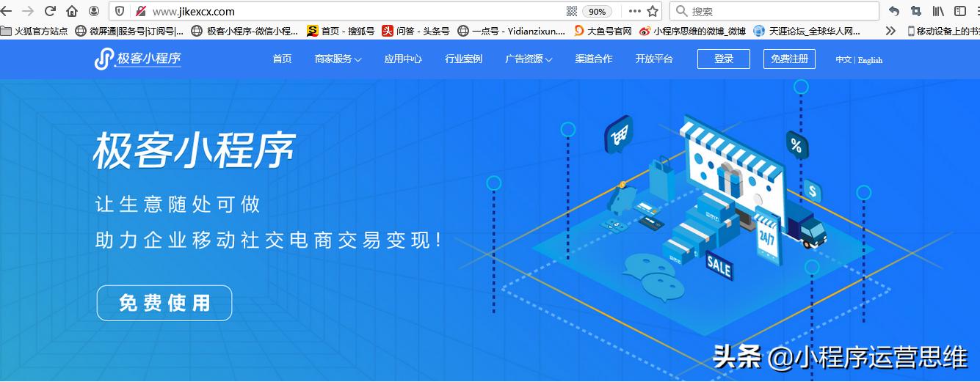Open the account avatar icon in toolbar
This screenshot has height=382, width=980.
tap(94, 11)
